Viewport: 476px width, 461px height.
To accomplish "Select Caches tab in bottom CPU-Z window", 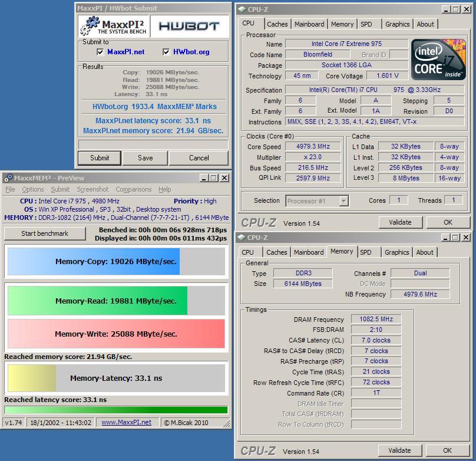I will tap(276, 252).
